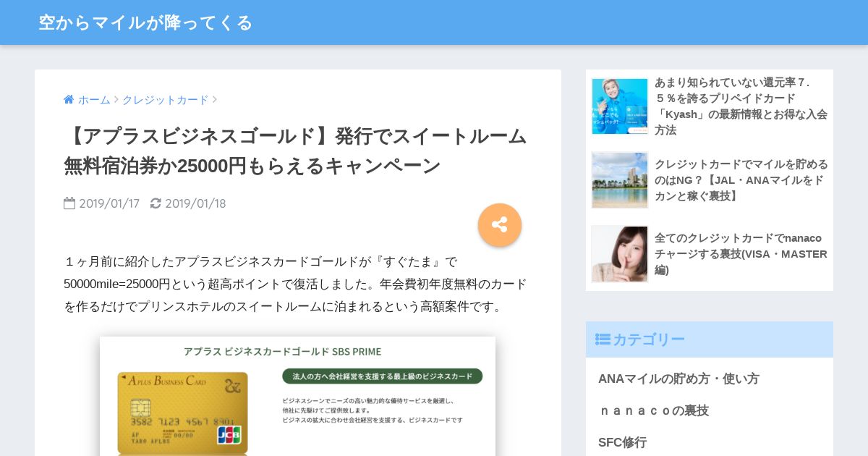
Task: Open Kyash prepaid card article link
Action: (x=741, y=106)
